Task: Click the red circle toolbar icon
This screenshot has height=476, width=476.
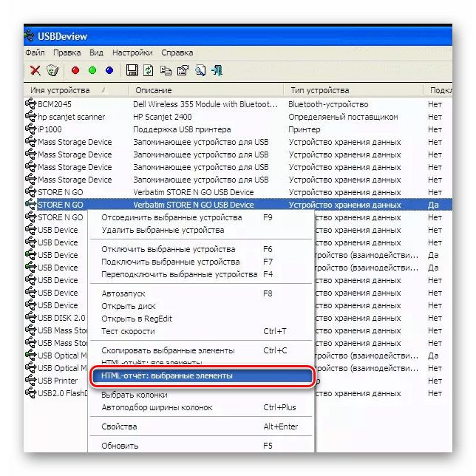Action: point(75,71)
